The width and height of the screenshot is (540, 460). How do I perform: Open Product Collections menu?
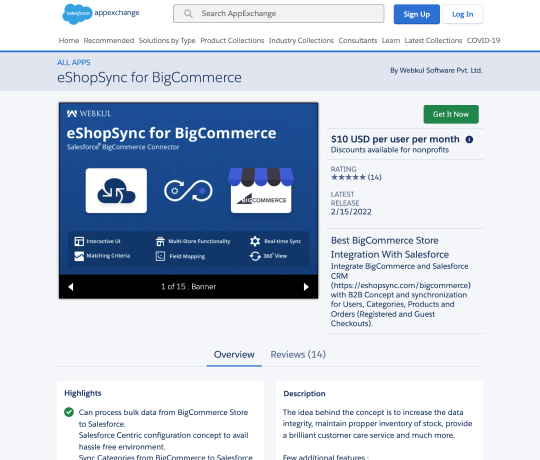(x=232, y=41)
